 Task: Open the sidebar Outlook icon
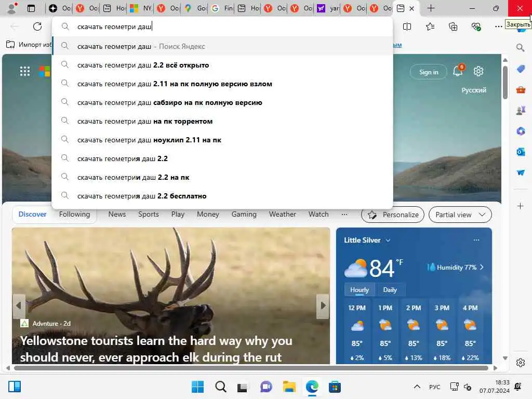coord(521,152)
